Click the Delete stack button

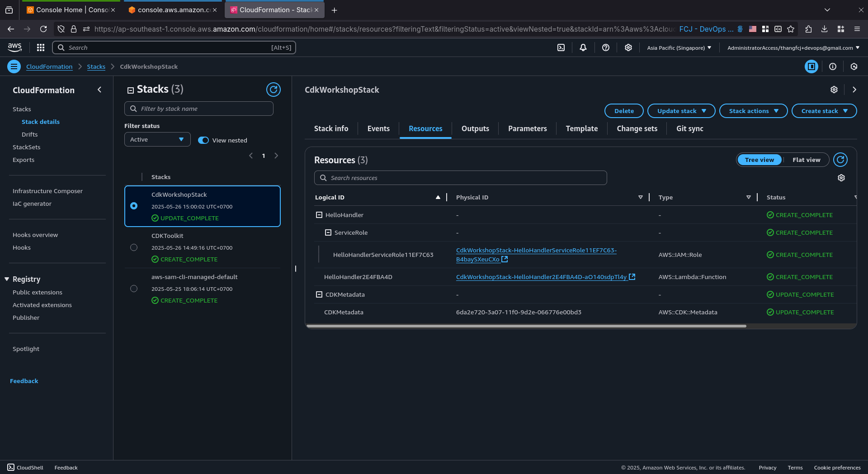click(624, 111)
